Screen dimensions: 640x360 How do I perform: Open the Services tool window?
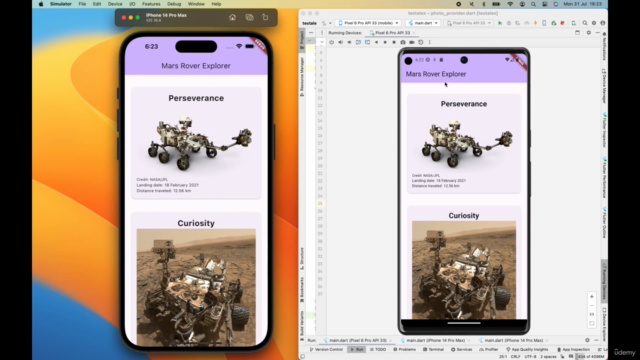click(x=462, y=349)
